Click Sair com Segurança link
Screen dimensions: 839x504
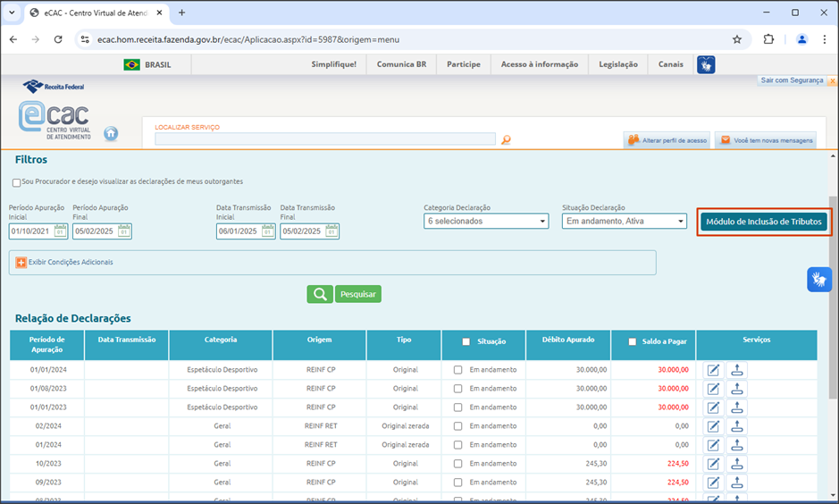(792, 80)
